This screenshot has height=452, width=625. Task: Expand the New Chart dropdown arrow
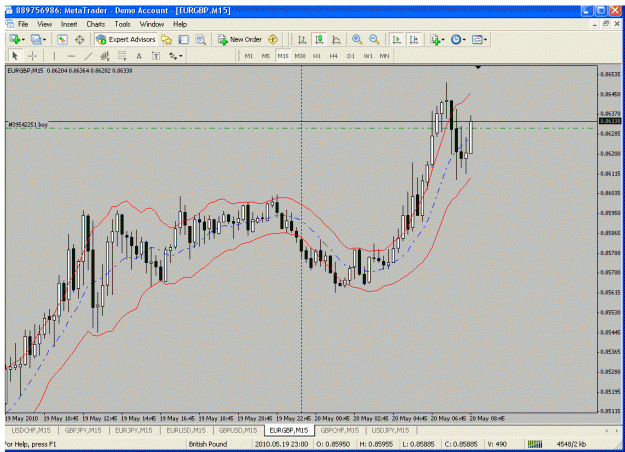pyautogui.click(x=24, y=39)
